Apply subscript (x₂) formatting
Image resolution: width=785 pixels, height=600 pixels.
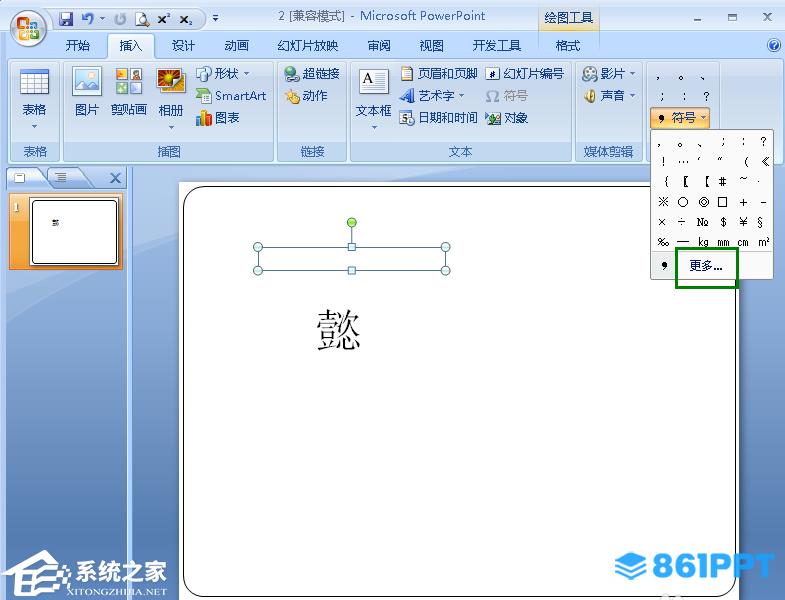click(x=186, y=20)
